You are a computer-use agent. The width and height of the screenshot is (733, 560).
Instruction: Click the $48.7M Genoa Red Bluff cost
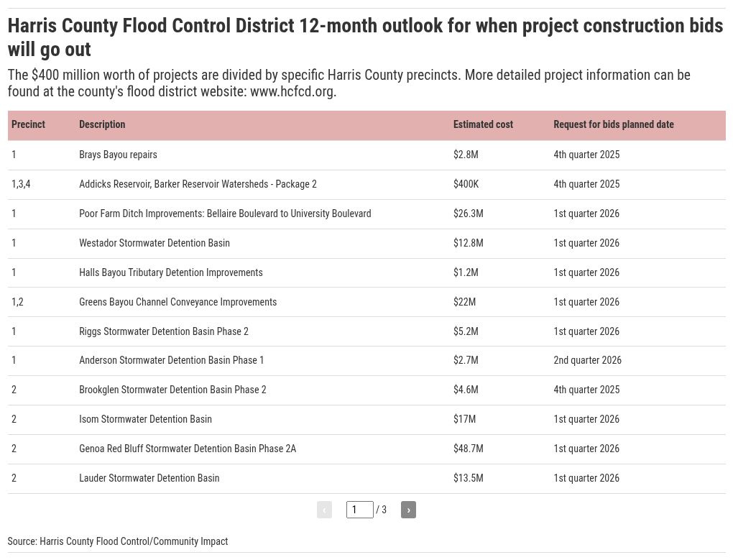468,449
